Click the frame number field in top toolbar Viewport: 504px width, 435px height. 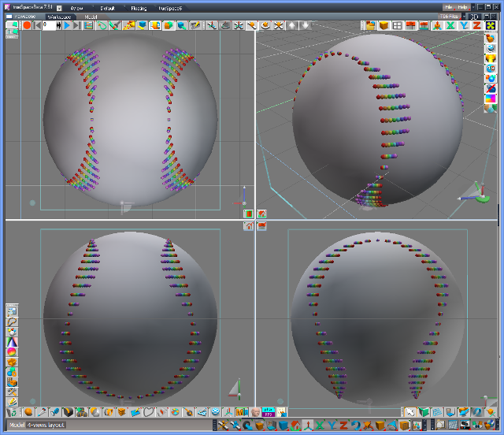pyautogui.click(x=48, y=25)
